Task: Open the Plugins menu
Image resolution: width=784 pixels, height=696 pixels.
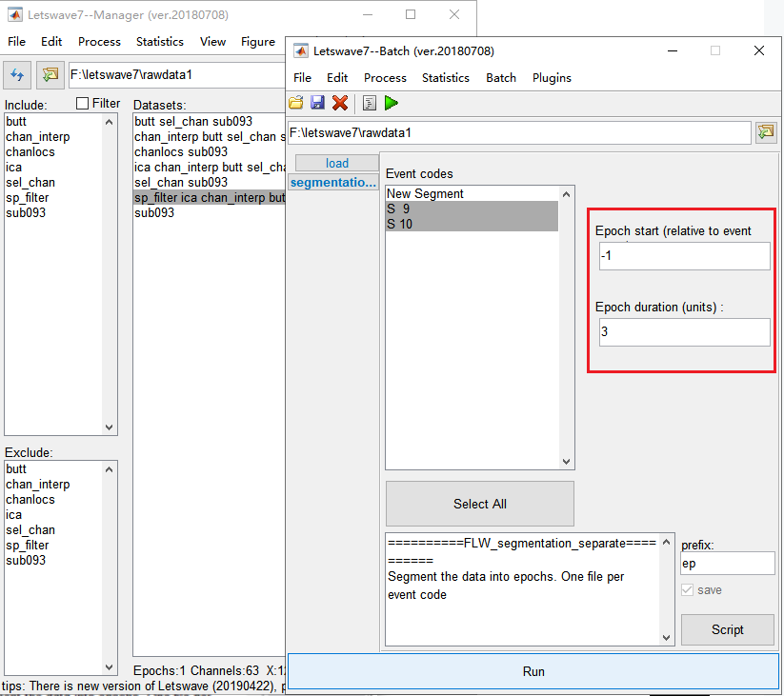Action: click(x=552, y=78)
